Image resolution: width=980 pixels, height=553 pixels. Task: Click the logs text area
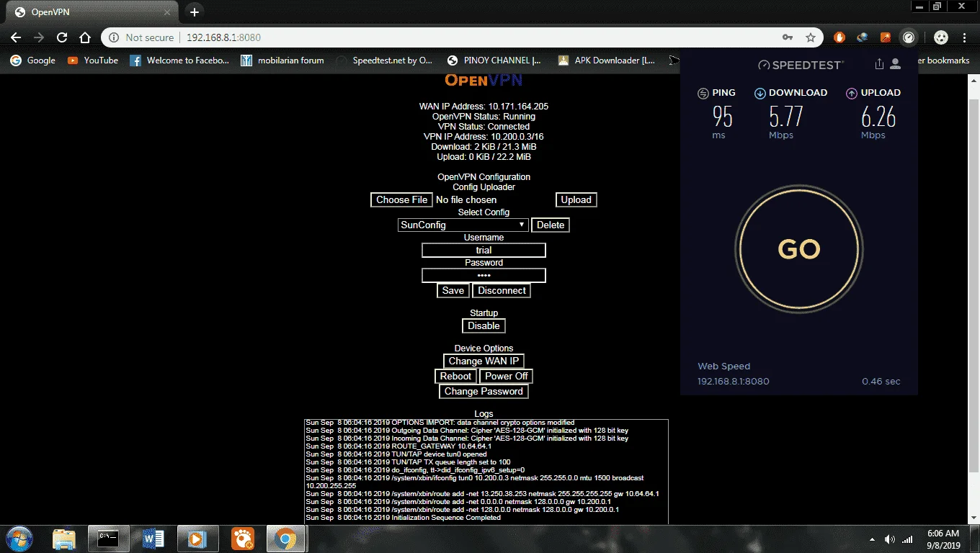click(486, 472)
